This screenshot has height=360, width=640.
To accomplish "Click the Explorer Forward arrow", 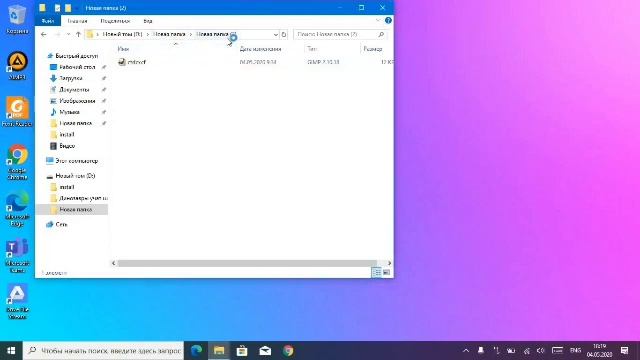I will pyautogui.click(x=57, y=35).
